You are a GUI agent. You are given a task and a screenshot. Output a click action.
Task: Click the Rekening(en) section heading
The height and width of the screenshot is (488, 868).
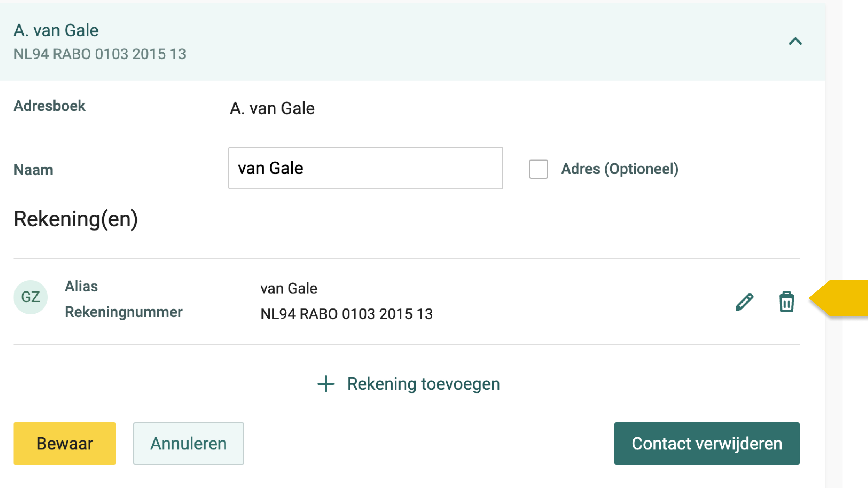(x=76, y=219)
